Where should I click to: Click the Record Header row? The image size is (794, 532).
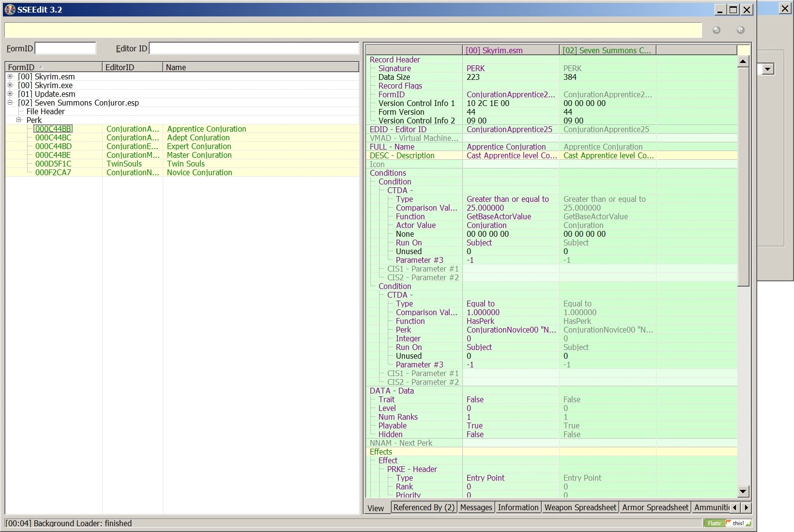(x=551, y=60)
